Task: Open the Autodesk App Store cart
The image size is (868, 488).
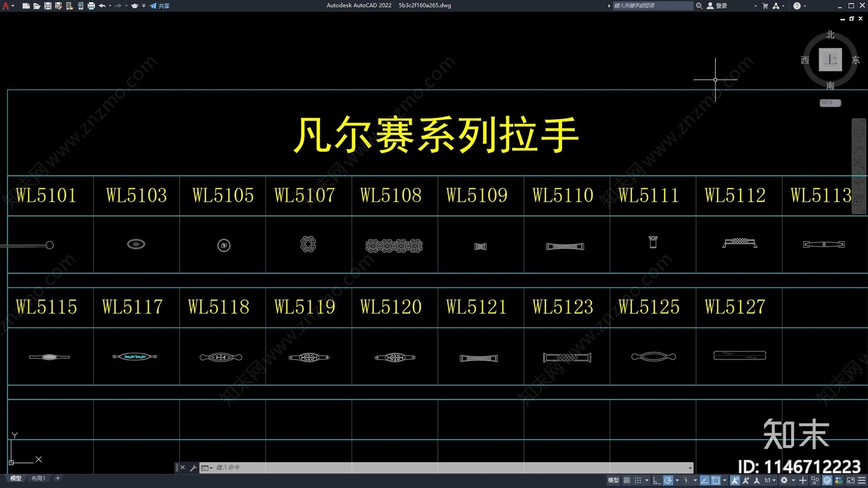Action: [765, 5]
